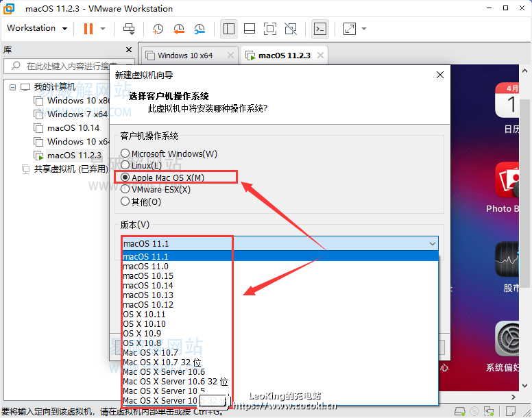Click the stretch guest display icon
The width and height of the screenshot is (532, 418).
[x=350, y=29]
